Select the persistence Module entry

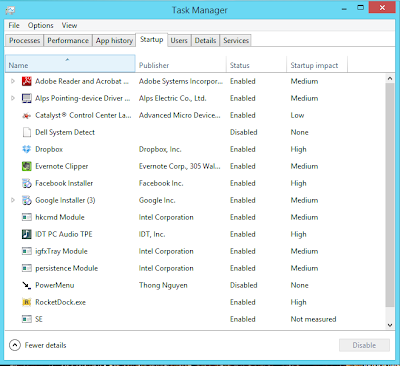67,268
